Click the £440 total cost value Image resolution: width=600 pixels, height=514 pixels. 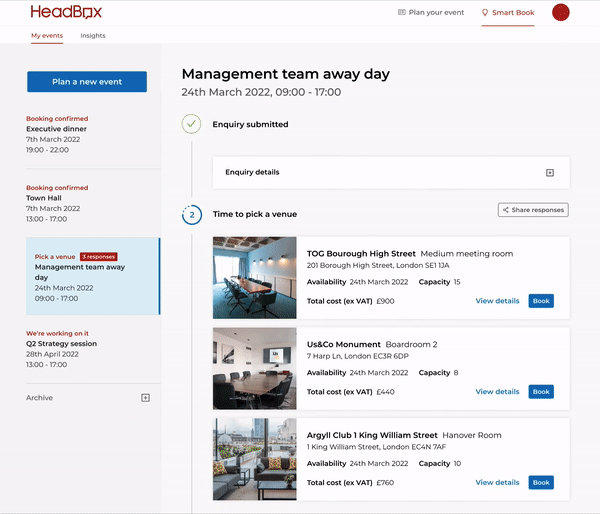coord(385,392)
